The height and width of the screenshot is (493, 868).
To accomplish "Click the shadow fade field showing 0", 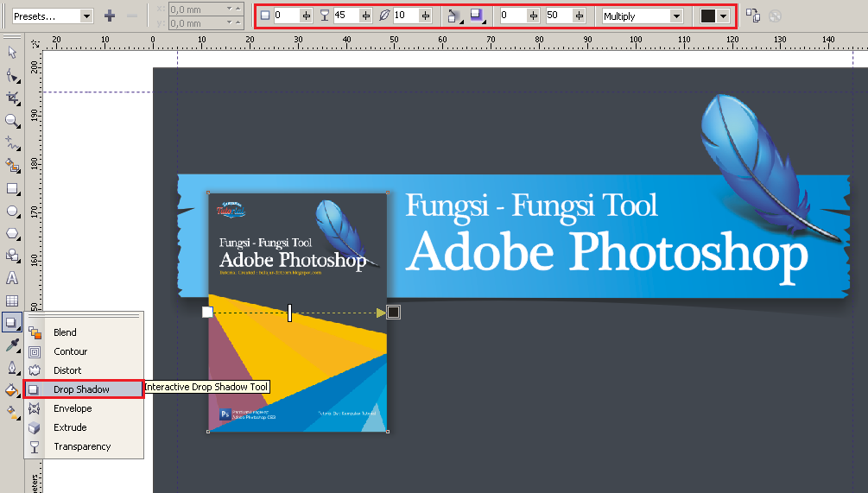I will click(513, 16).
